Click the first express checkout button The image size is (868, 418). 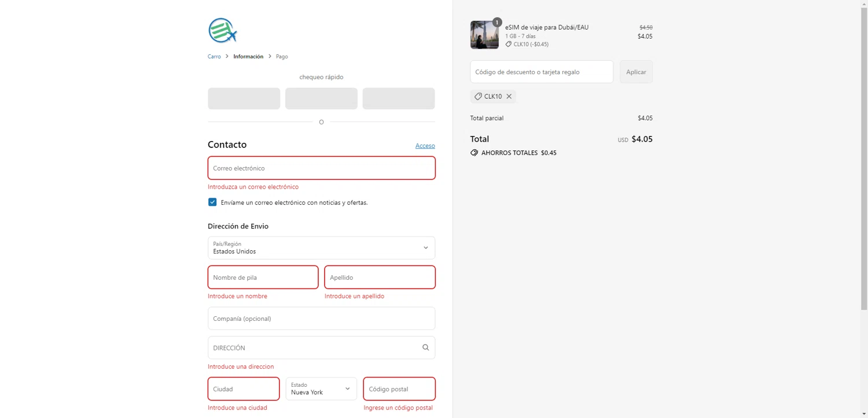click(x=244, y=98)
